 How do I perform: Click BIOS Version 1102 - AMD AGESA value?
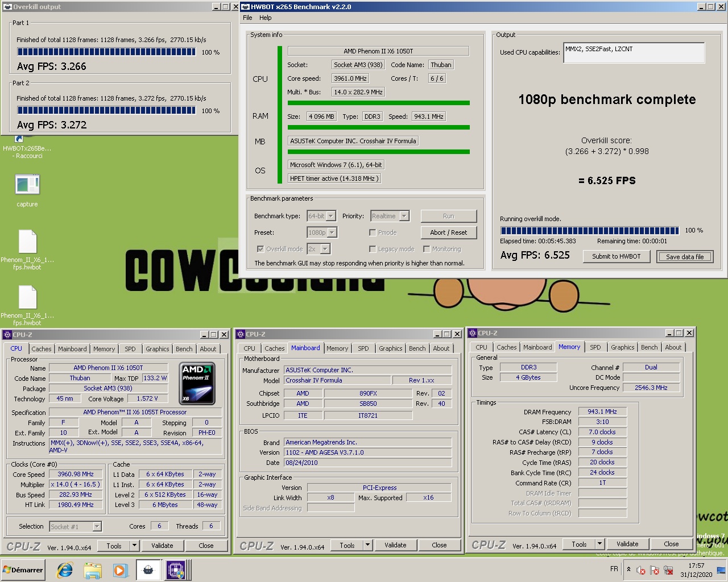(x=367, y=452)
